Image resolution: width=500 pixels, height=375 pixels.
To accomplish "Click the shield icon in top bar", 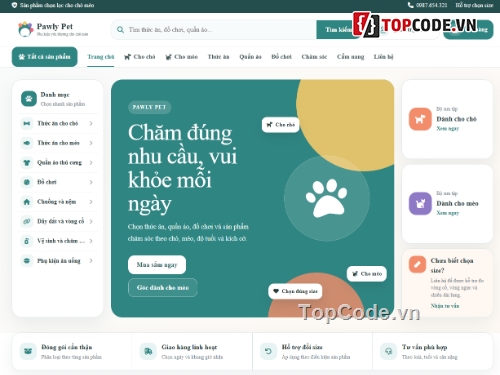I will [x=14, y=5].
